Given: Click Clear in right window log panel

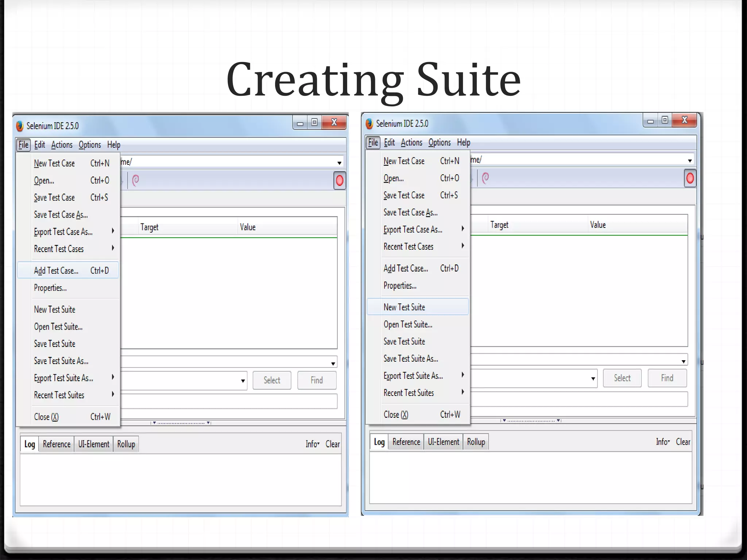Looking at the screenshot, I should (683, 442).
